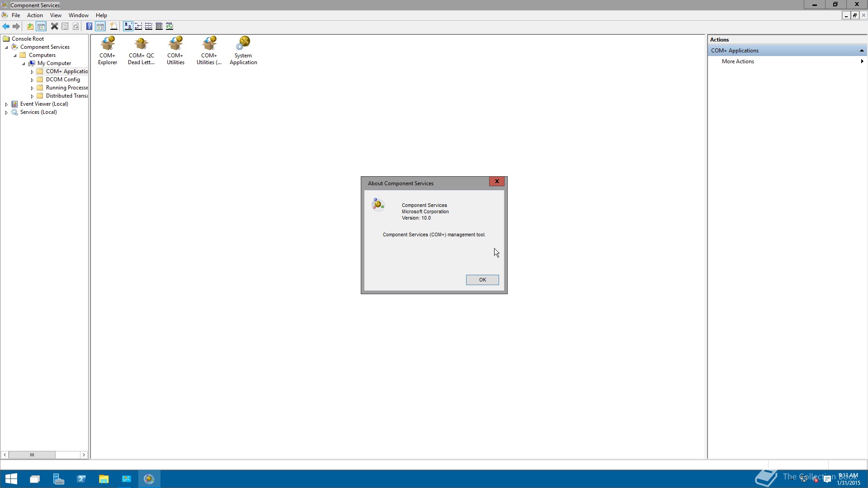Go up one level with the folder icon
Viewport: 868px width, 488px height.
click(x=30, y=26)
